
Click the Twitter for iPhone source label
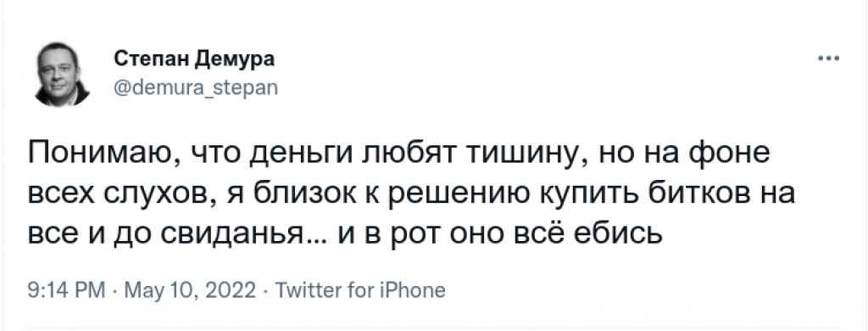click(359, 289)
